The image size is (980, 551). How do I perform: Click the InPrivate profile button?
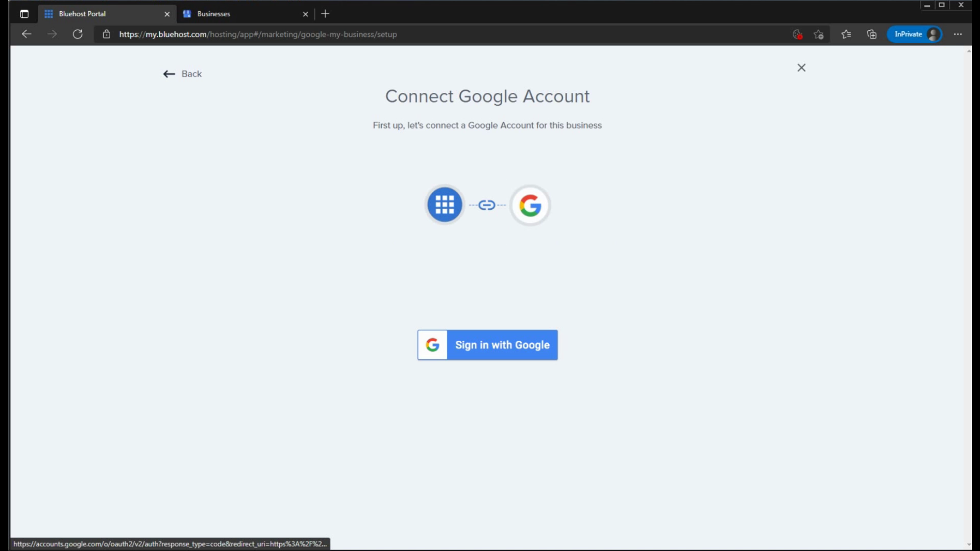point(915,34)
